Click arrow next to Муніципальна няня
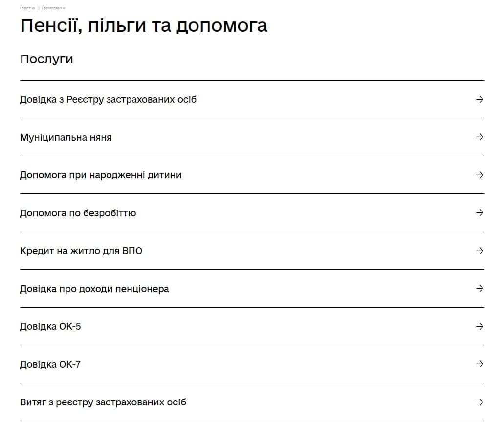This screenshot has height=423, width=504. click(480, 137)
